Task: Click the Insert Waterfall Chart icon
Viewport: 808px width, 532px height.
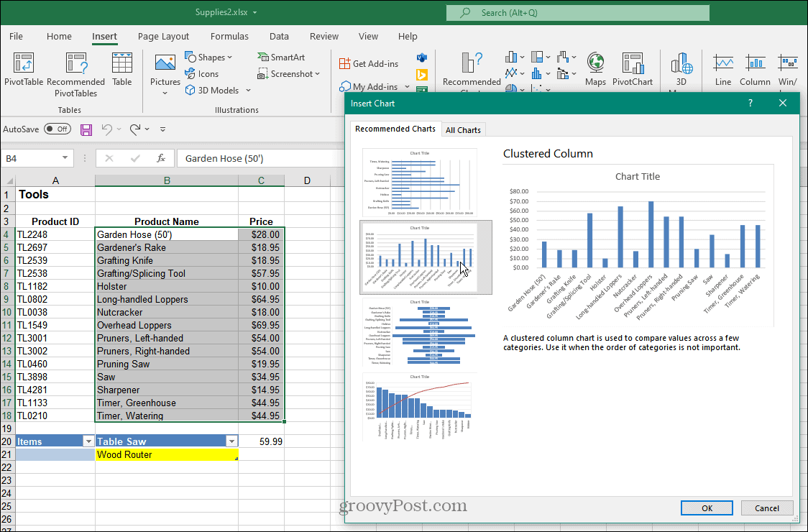Action: tap(563, 57)
